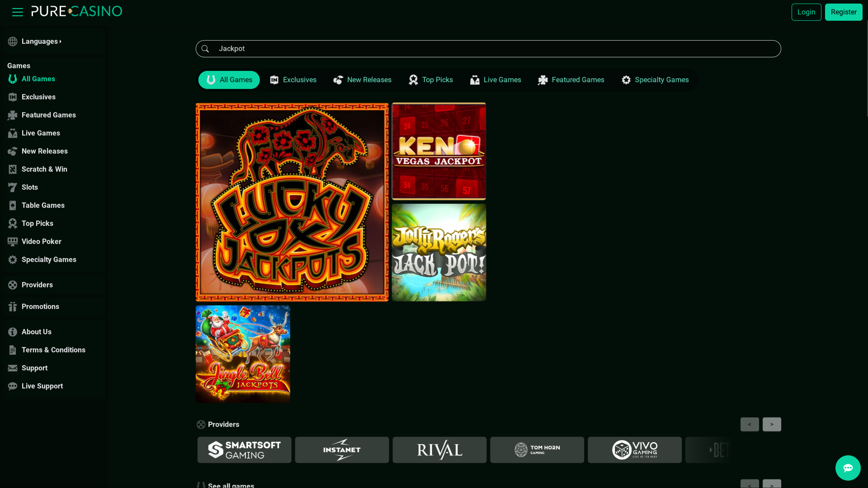868x488 pixels.
Task: Click the Register button
Action: tap(843, 12)
